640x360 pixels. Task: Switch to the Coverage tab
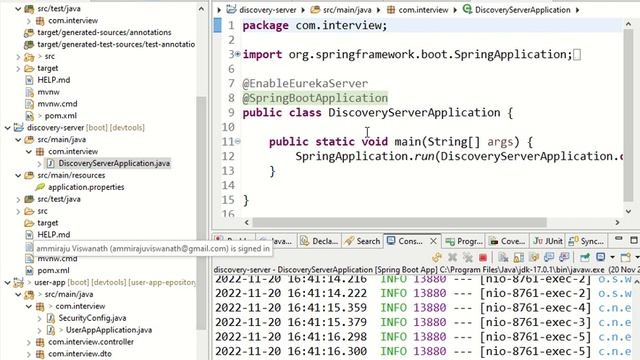(x=507, y=241)
